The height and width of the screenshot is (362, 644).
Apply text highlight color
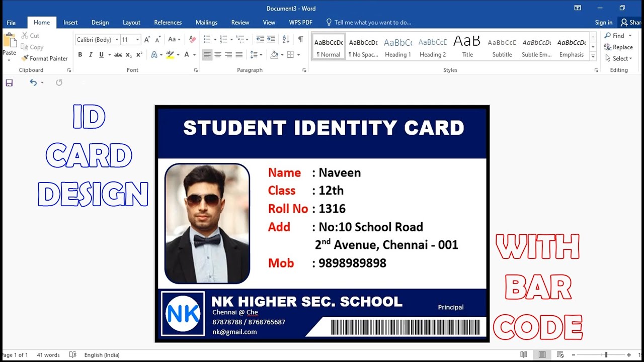tap(170, 55)
